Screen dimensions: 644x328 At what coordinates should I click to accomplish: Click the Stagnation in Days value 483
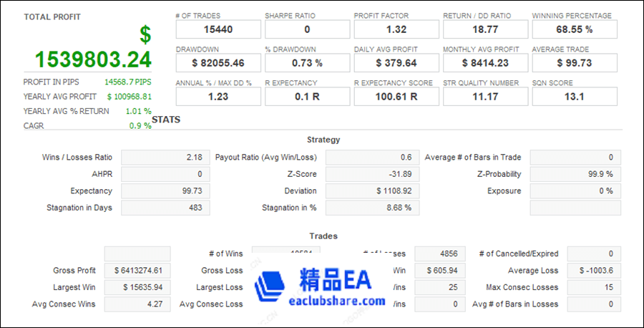[165, 208]
